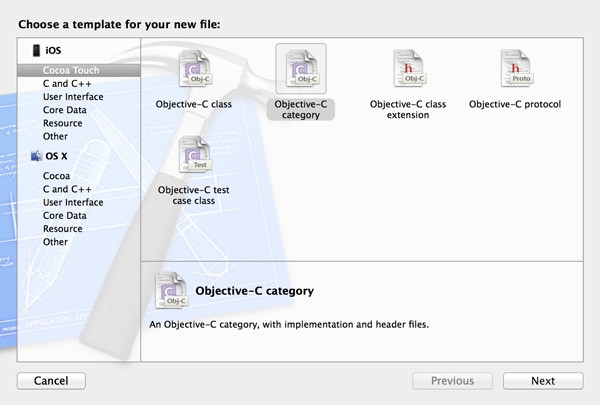Choose the Objective-C class extension icon
This screenshot has height=405, width=600.
(408, 69)
